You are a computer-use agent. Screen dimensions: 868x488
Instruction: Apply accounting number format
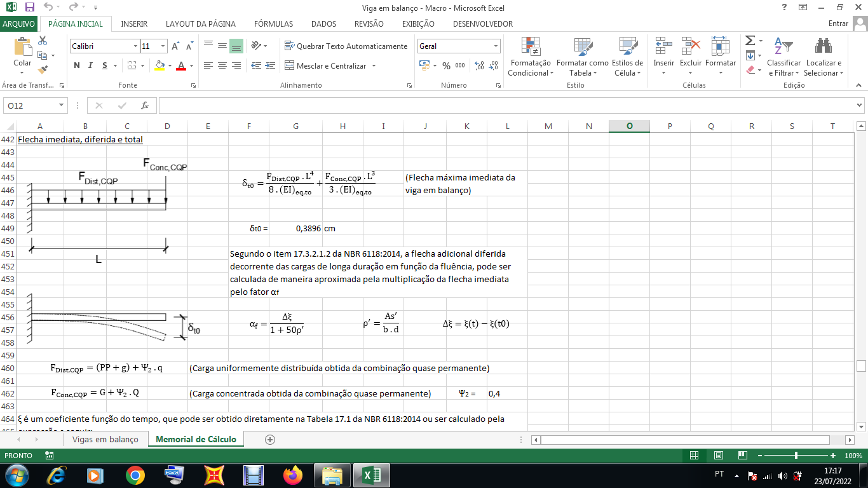(424, 65)
